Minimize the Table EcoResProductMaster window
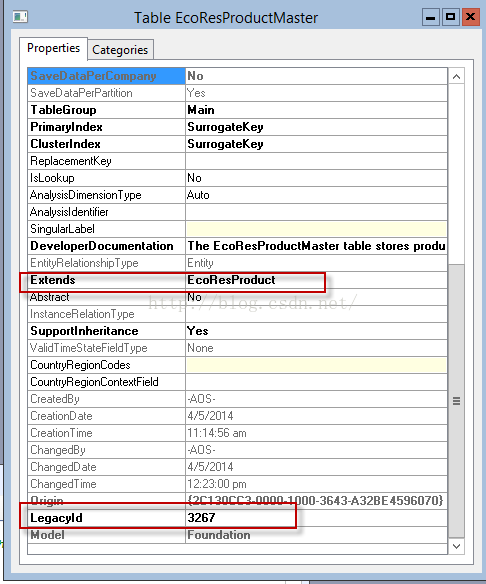Screen dimensions: 486x584 431,17
